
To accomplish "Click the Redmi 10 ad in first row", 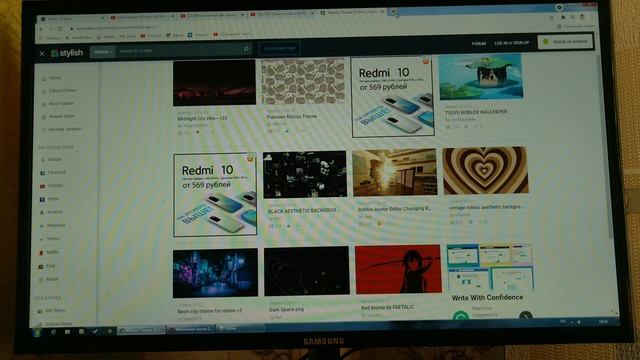I will pyautogui.click(x=393, y=97).
